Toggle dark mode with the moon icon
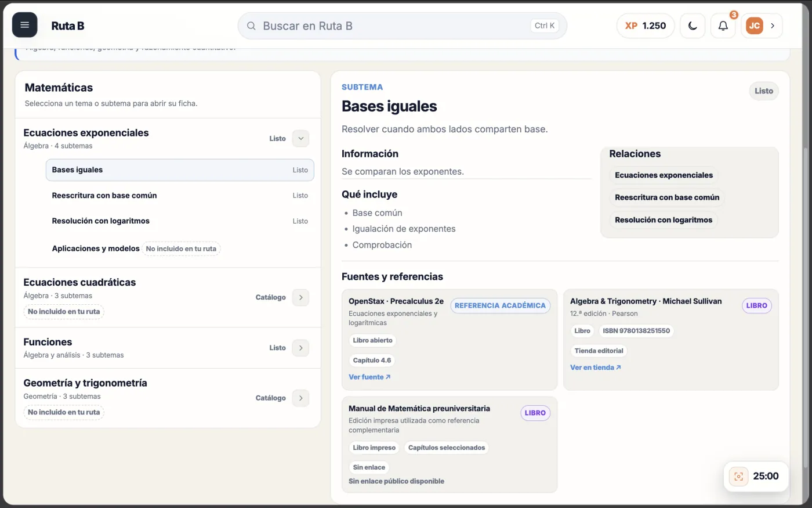 point(693,26)
